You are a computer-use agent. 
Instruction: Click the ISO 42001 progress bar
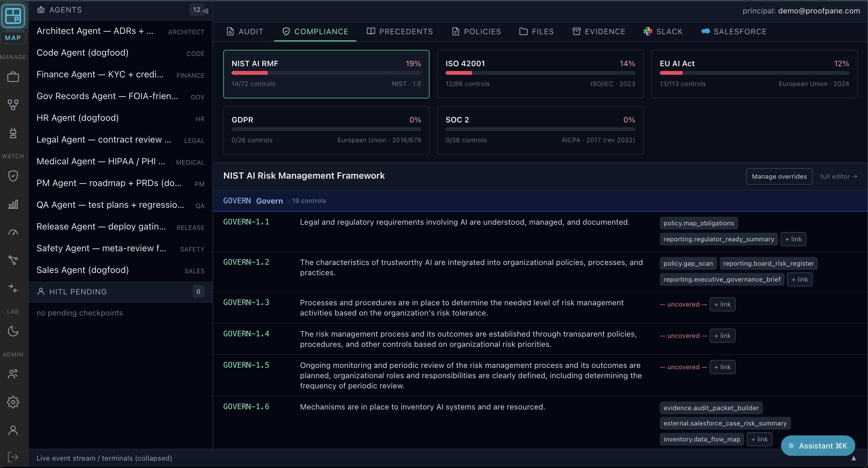540,73
